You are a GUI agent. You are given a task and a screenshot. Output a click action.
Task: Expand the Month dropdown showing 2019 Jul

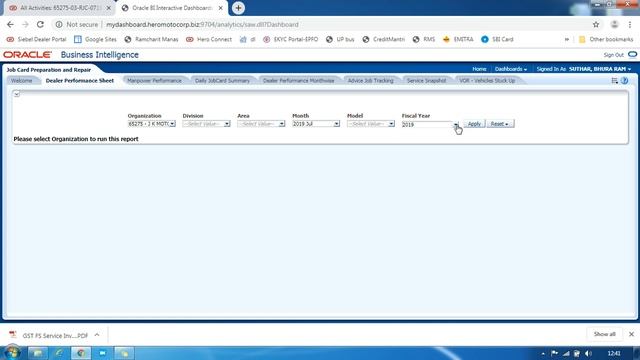(336, 124)
